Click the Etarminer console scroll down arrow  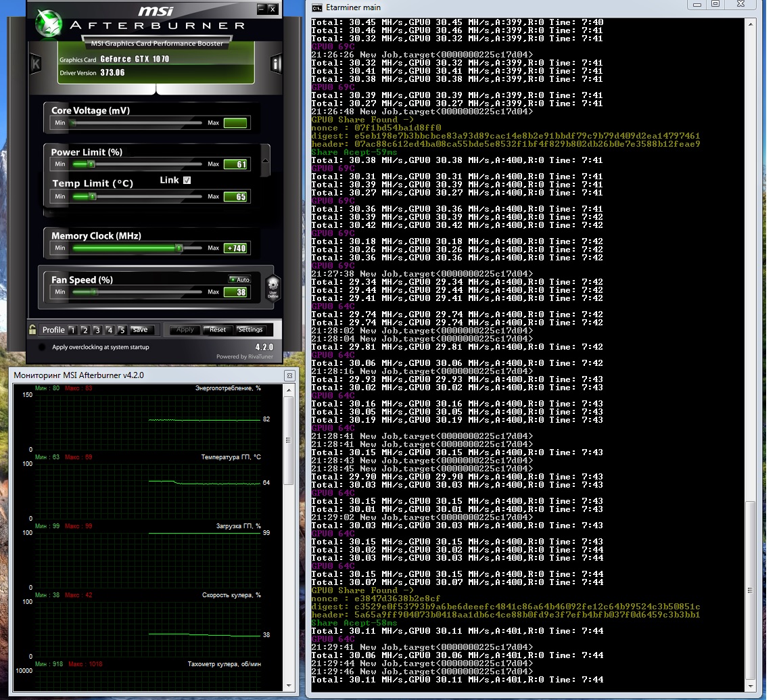coord(750,686)
